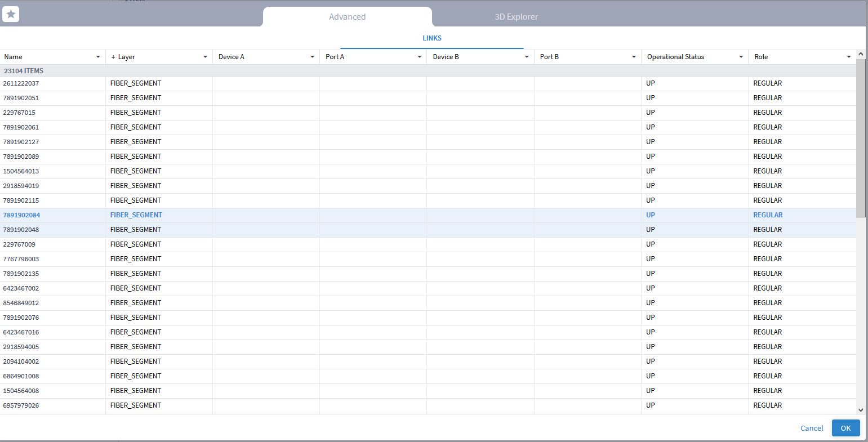Select link row 2918594019
The height and width of the screenshot is (442, 868).
pyautogui.click(x=428, y=186)
